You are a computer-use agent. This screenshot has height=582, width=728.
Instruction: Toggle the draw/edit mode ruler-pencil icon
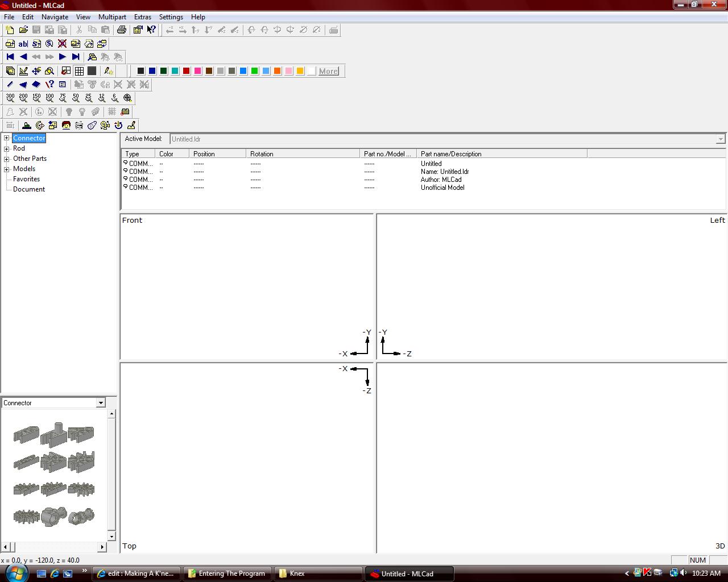(x=23, y=71)
